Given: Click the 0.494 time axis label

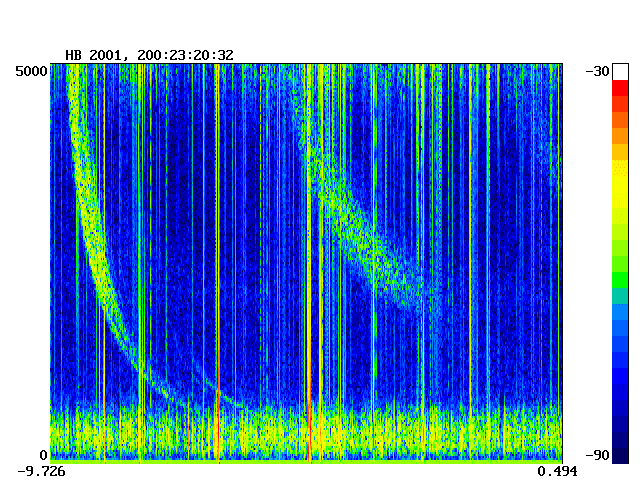Looking at the screenshot, I should tap(557, 471).
